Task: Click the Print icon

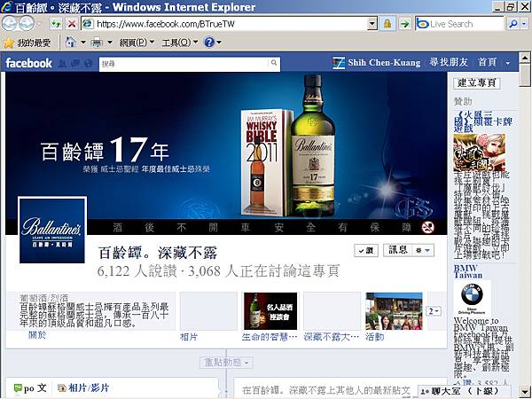Action: (x=97, y=43)
